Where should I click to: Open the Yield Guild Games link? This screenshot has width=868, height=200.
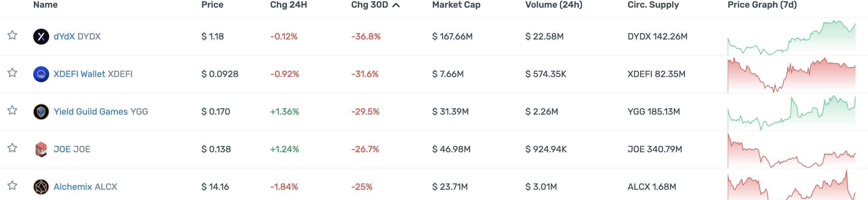click(x=91, y=111)
